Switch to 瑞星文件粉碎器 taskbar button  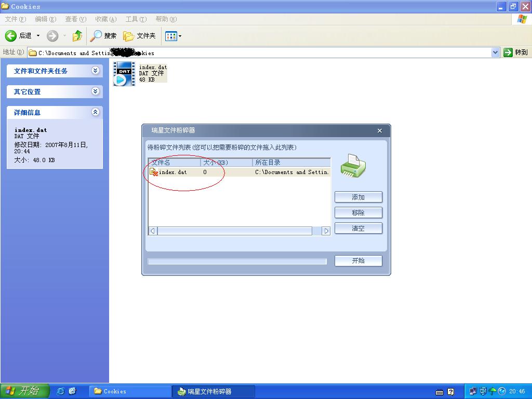tap(214, 391)
